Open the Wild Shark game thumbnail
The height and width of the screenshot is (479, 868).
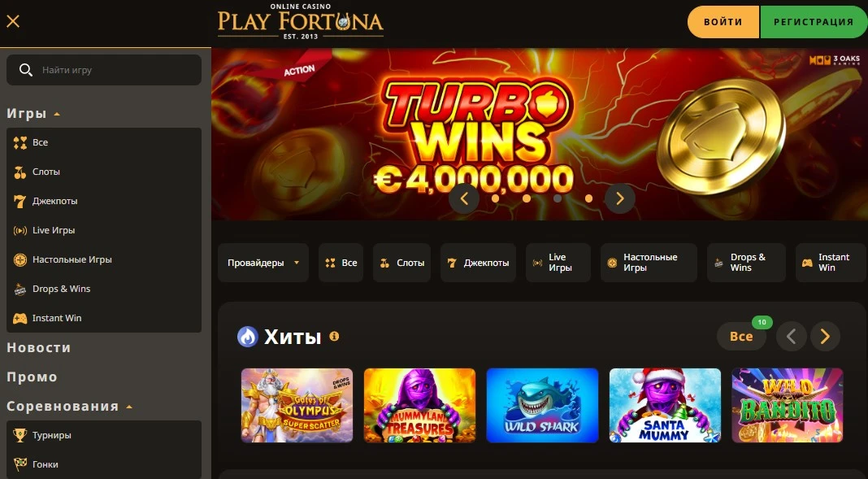(x=543, y=405)
